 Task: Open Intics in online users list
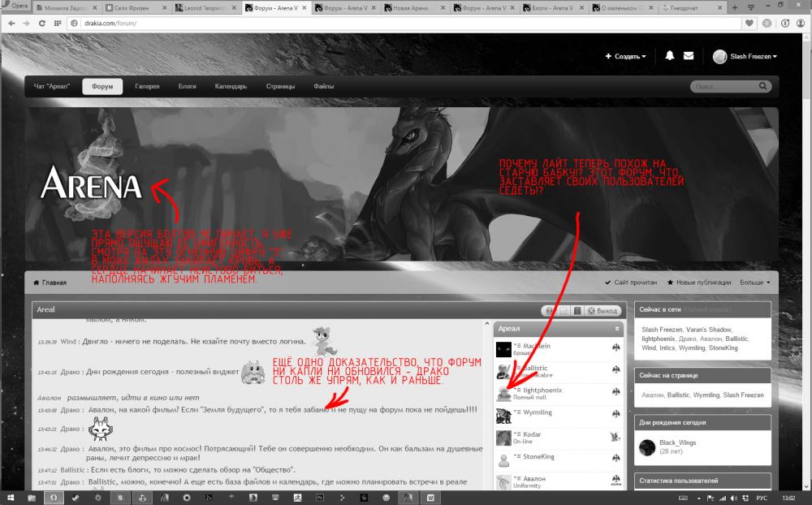pyautogui.click(x=667, y=348)
